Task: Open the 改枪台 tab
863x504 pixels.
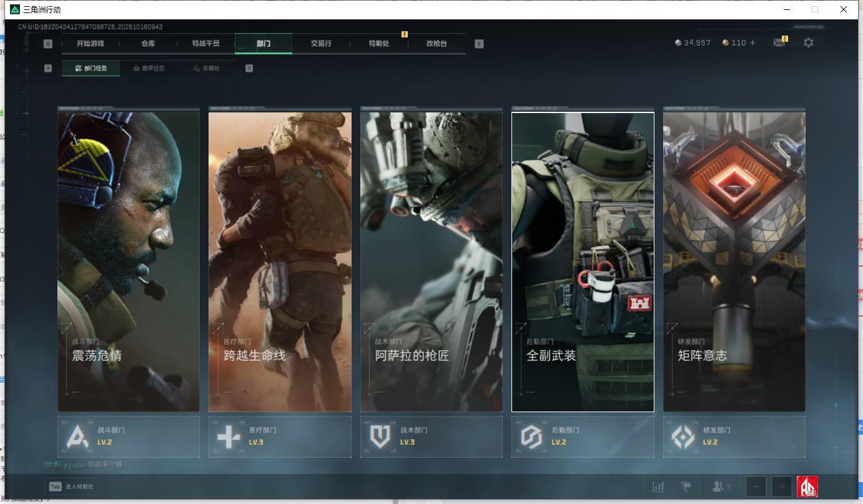Action: 436,44
